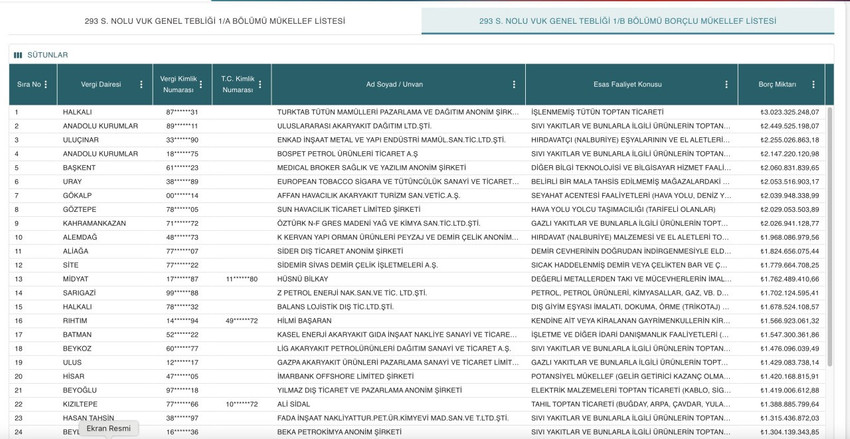The width and height of the screenshot is (850, 439).
Task: Select ALİ SİDAL name cell
Action: click(293, 404)
